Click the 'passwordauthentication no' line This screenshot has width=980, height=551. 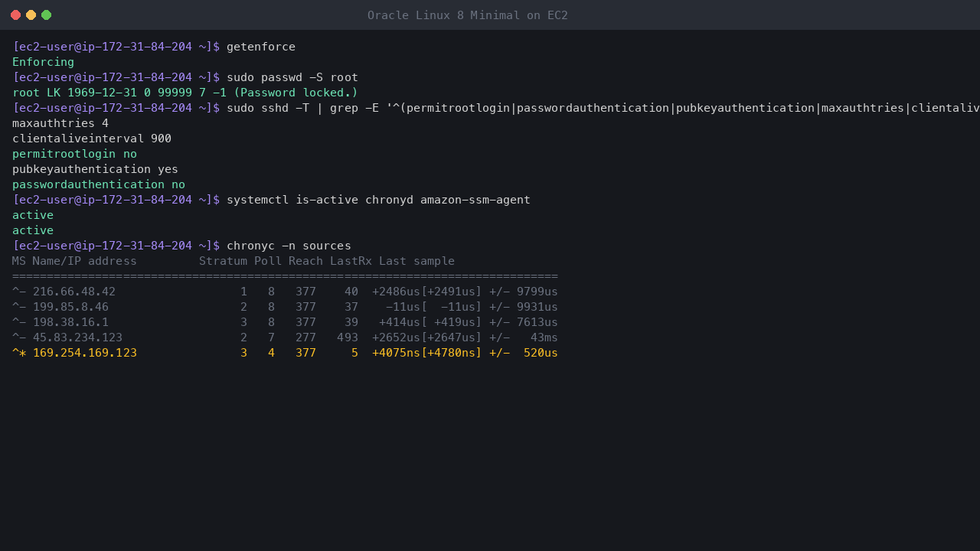[99, 184]
